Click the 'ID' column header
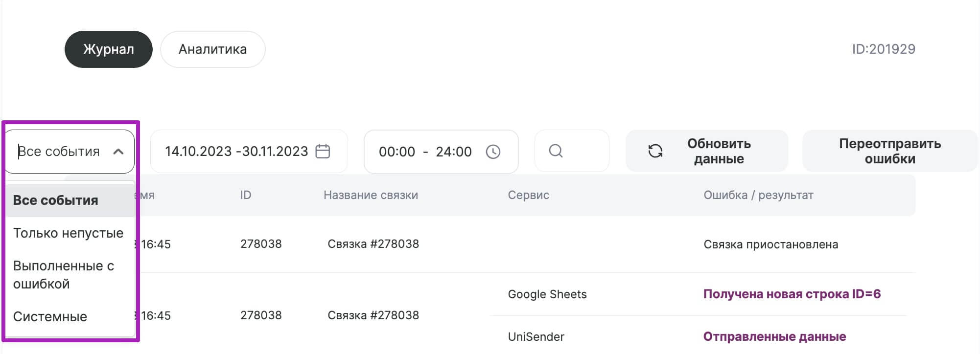 [x=246, y=195]
